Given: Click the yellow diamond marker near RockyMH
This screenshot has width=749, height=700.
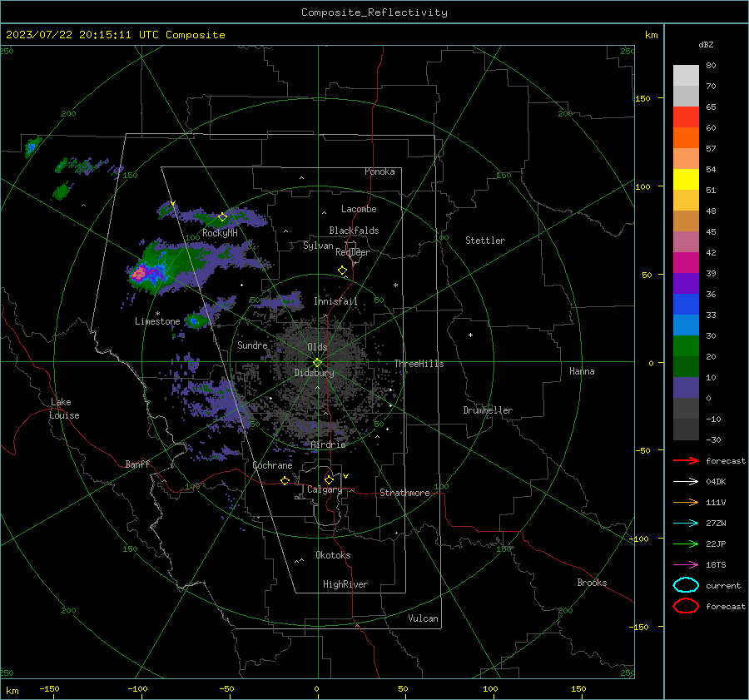Looking at the screenshot, I should click(222, 217).
